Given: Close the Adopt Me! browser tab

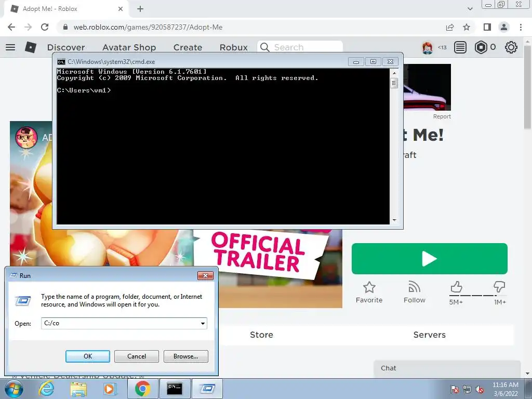Looking at the screenshot, I should pos(121,9).
